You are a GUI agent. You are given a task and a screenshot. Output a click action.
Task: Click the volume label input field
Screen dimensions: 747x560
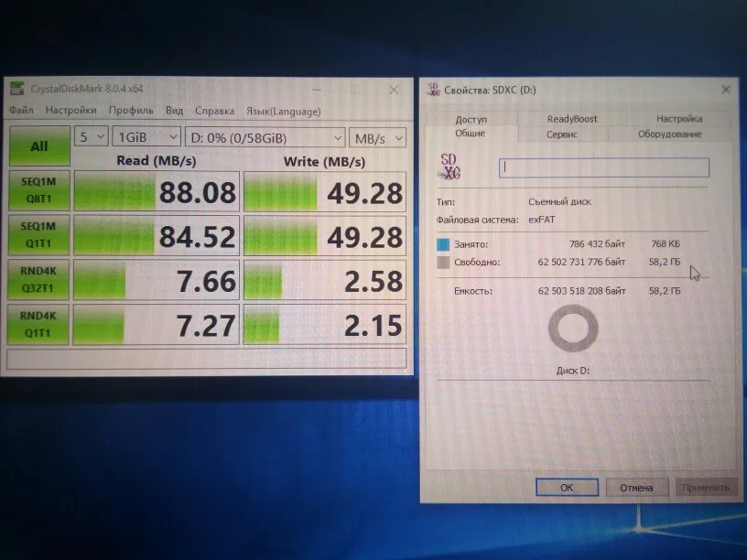603,167
